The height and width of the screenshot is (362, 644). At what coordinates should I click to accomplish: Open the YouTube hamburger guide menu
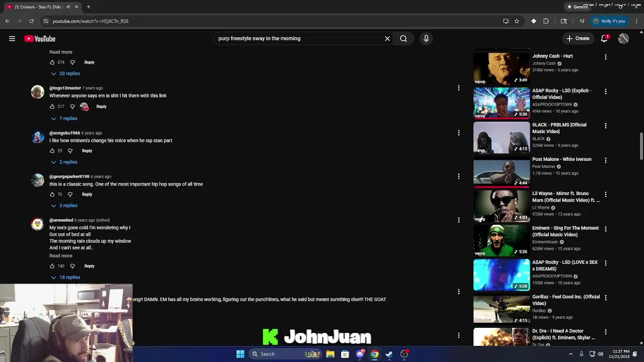tap(12, 39)
